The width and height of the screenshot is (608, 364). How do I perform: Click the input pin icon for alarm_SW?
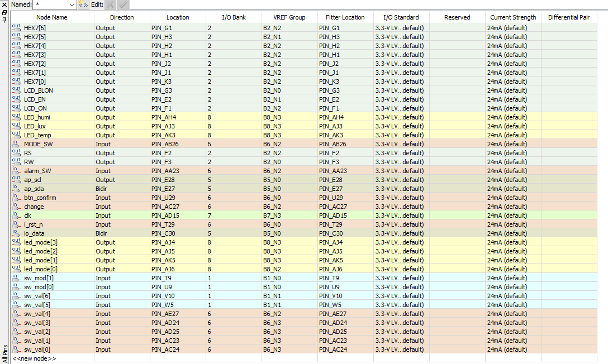(16, 170)
